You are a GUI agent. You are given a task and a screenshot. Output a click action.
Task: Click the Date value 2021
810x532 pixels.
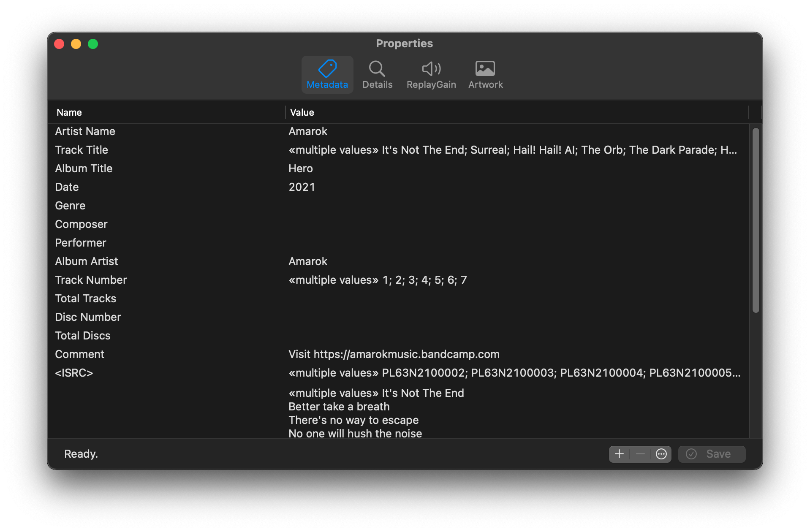click(302, 187)
